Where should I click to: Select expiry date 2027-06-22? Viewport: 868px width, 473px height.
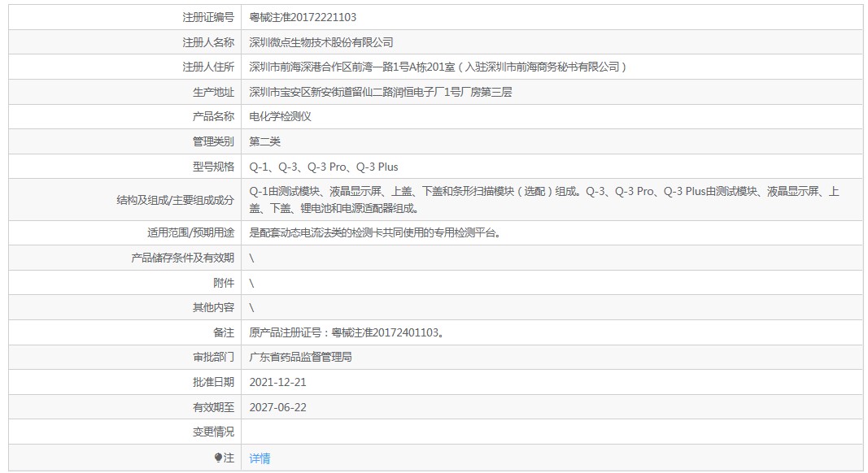278,407
